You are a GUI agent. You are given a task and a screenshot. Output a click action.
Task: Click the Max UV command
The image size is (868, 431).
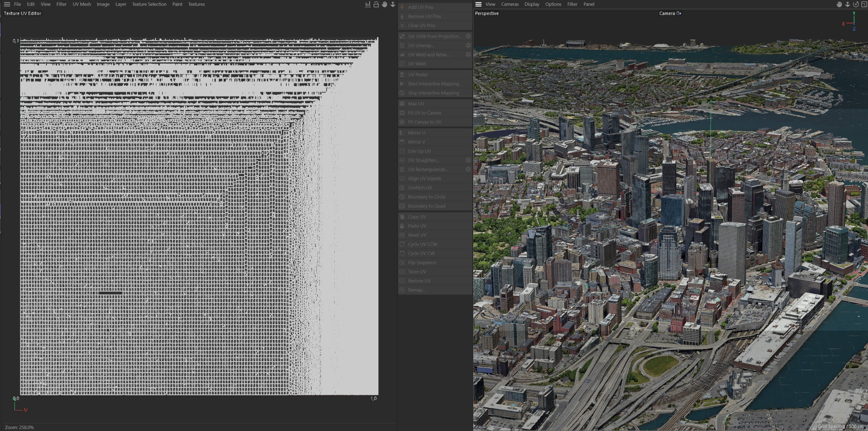point(435,103)
